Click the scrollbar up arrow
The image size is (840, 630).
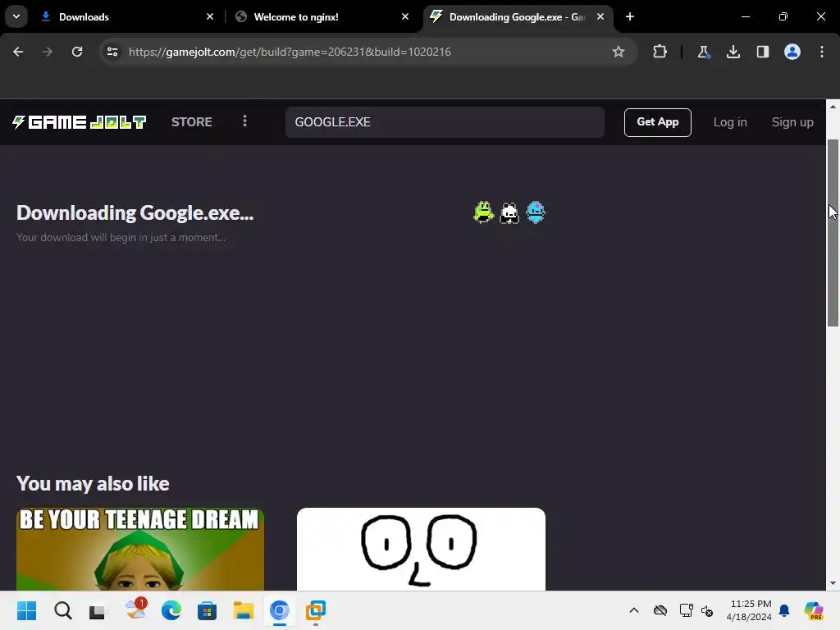[833, 107]
